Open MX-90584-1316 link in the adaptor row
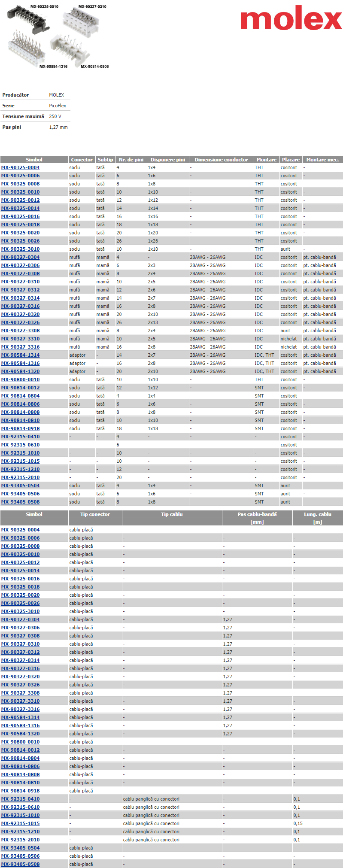Viewport: 343px width, 868px height. point(20,363)
